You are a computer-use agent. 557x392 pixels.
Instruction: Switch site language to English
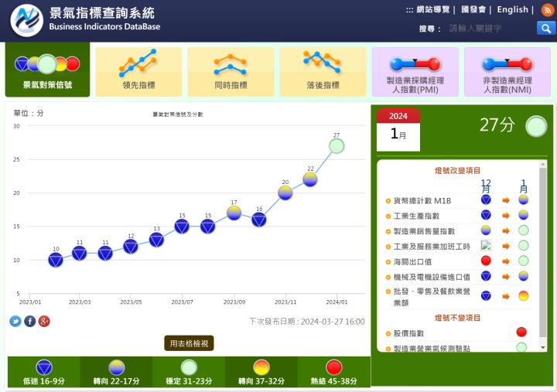click(x=513, y=9)
